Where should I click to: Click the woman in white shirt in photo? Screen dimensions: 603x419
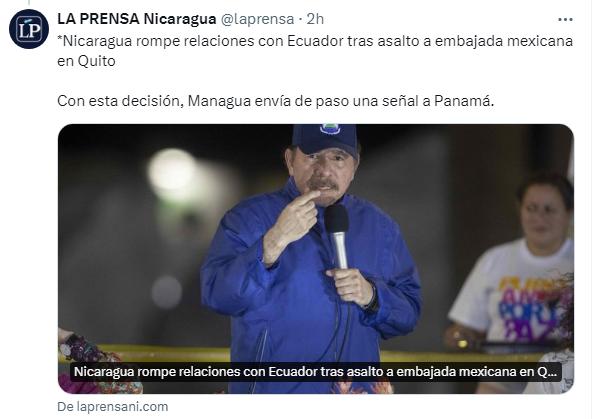[x=513, y=269]
